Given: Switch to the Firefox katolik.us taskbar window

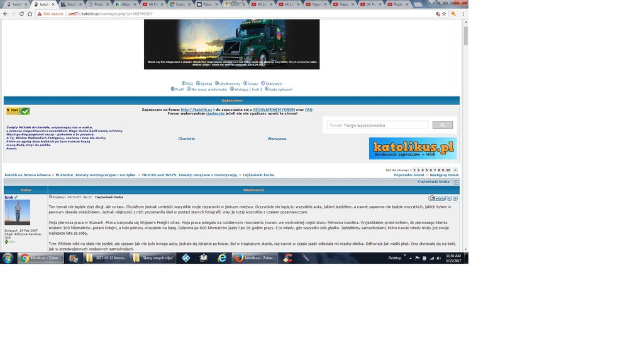Looking at the screenshot, I should (255, 258).
